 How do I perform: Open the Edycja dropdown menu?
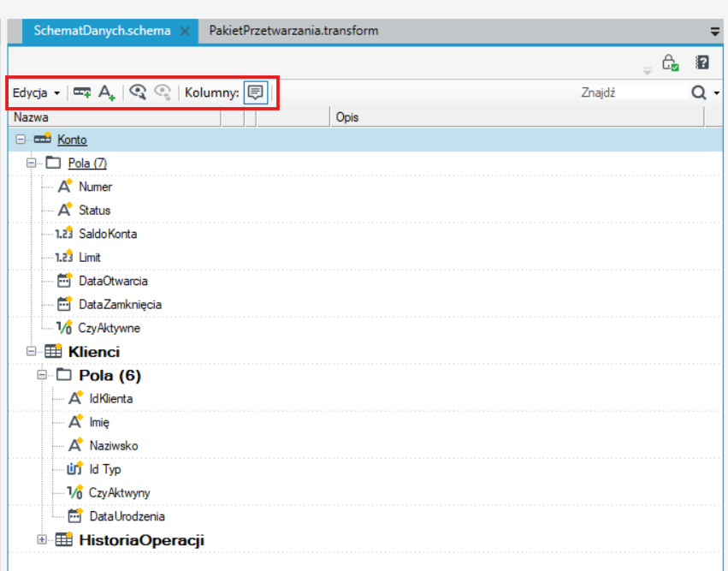36,93
